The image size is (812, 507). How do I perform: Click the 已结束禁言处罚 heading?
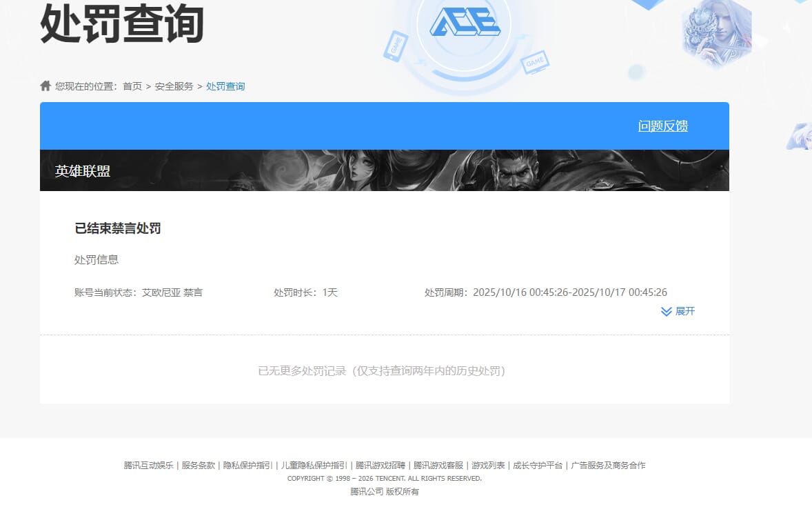(x=118, y=228)
